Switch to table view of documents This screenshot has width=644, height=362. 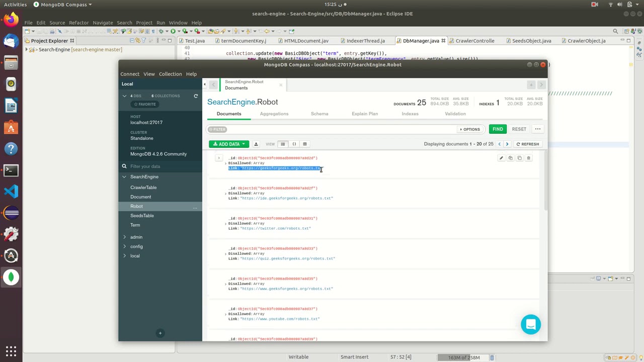point(305,144)
